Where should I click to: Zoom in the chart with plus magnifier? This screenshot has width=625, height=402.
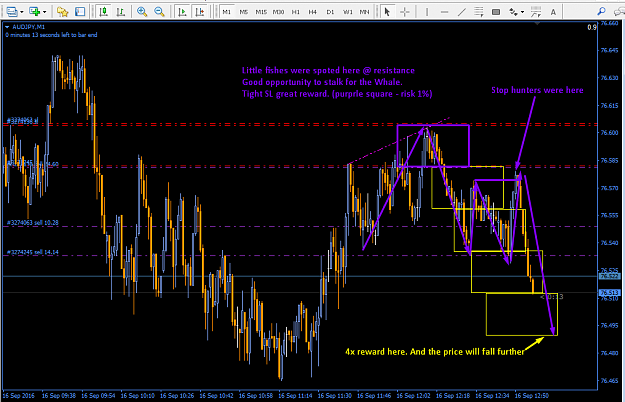pos(142,12)
